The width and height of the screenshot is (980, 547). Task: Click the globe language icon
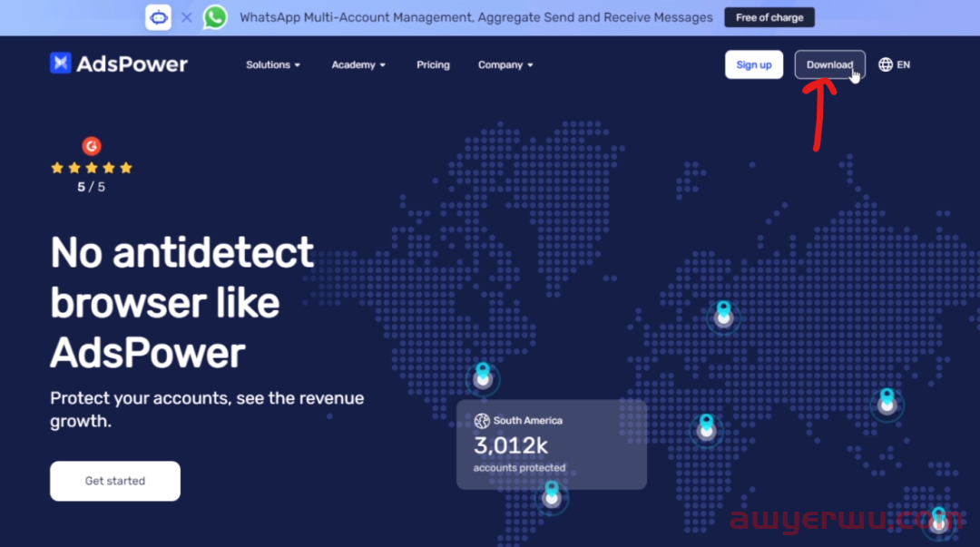[885, 64]
